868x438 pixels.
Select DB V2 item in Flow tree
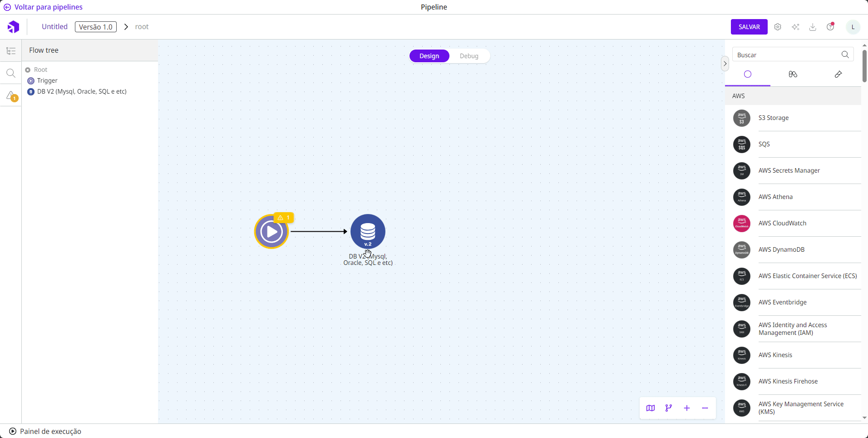click(82, 91)
